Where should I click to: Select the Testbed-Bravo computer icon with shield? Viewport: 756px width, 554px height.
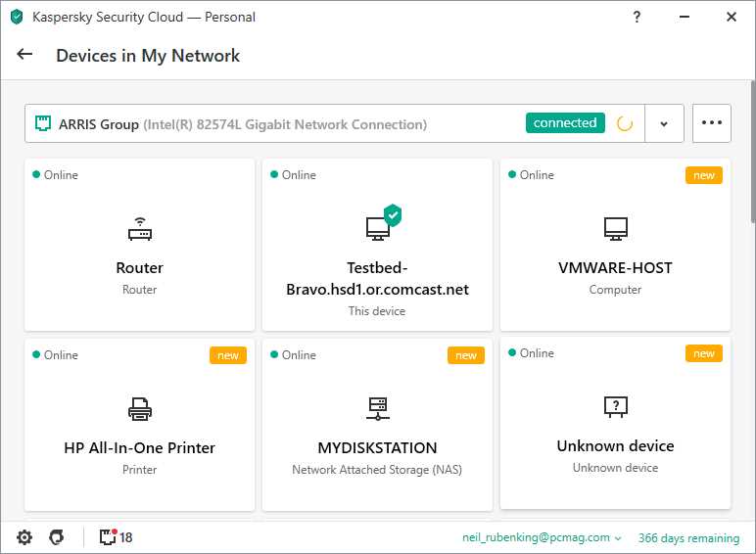383,222
